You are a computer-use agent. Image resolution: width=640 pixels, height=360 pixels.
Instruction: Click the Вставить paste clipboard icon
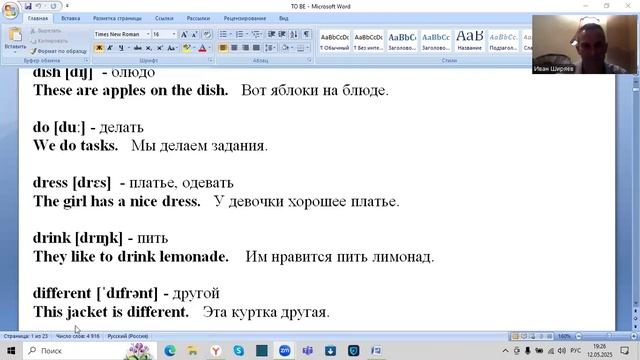pos(15,35)
